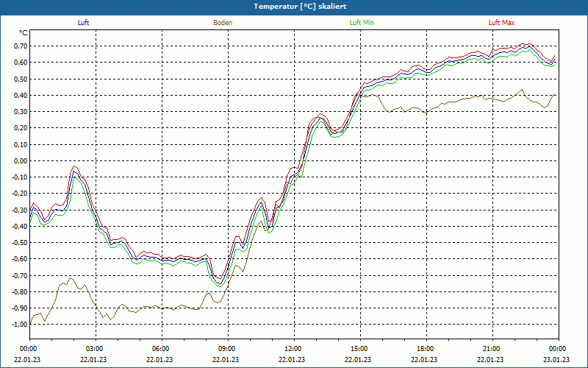Click the -0,70 y-axis label
588x368 pixels.
20,275
